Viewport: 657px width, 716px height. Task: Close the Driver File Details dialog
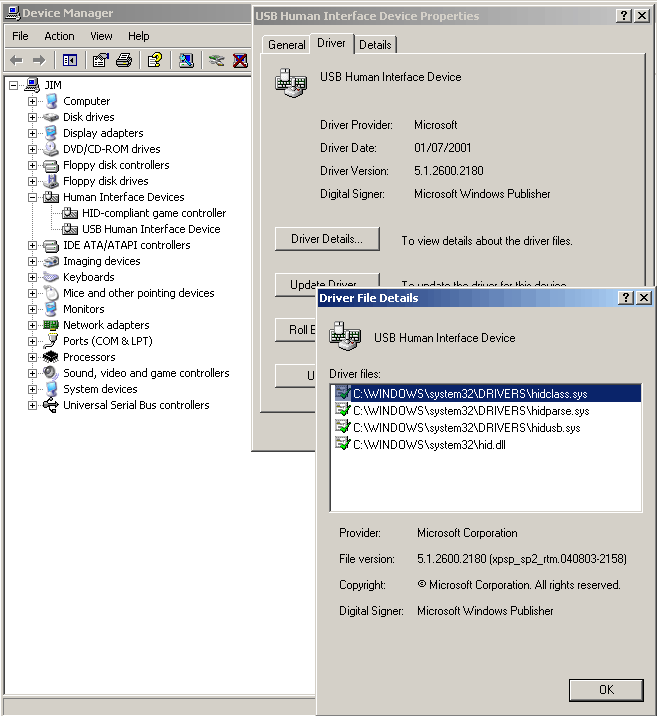(643, 298)
